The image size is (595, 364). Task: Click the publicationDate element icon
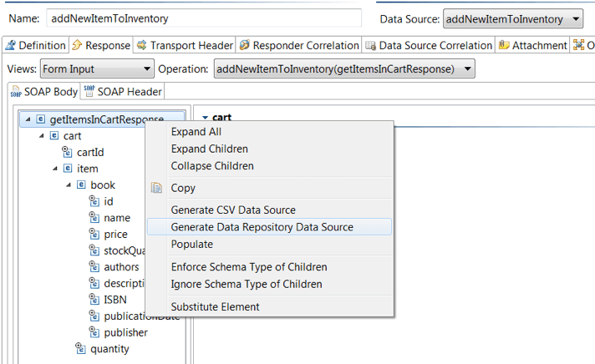tap(94, 316)
